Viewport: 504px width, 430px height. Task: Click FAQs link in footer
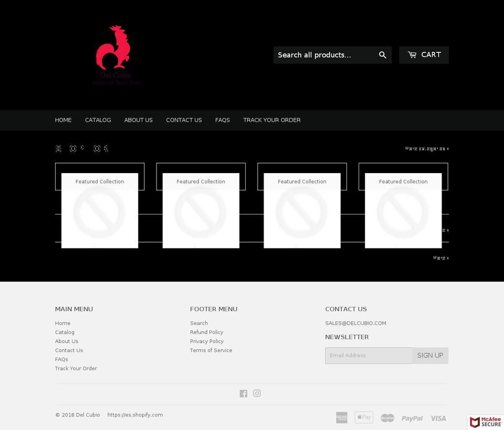pos(61,359)
